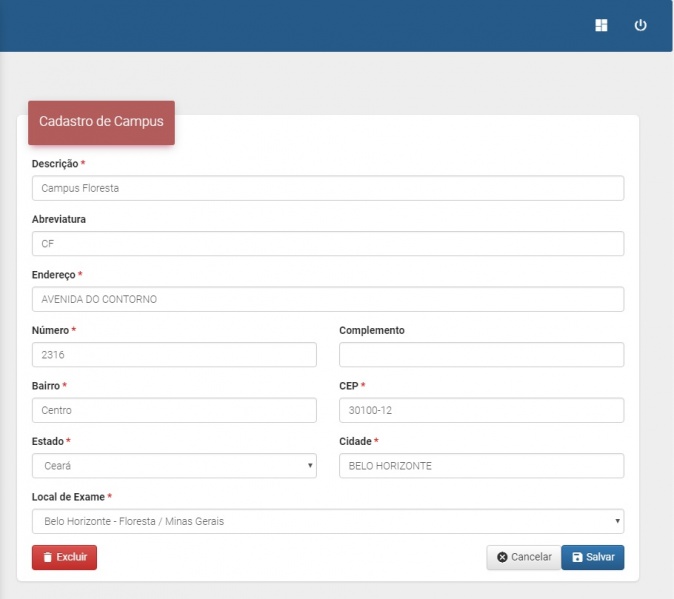The height and width of the screenshot is (599, 674).
Task: Select the CEP input field
Action: click(481, 410)
